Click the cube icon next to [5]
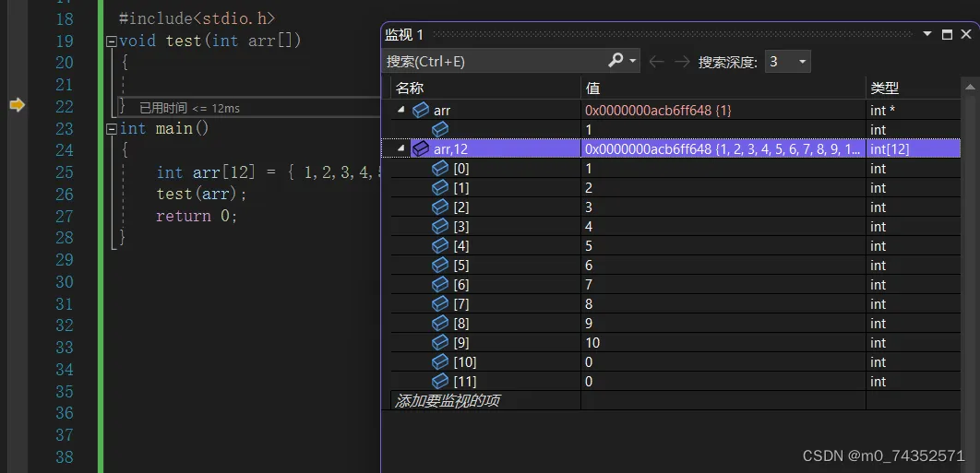Viewport: 980px width, 473px height. pyautogui.click(x=440, y=265)
